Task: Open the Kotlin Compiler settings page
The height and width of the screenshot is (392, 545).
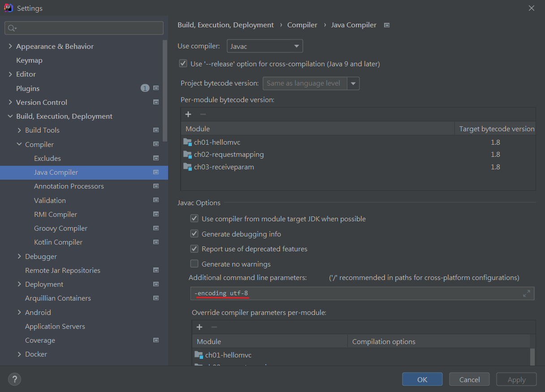Action: pyautogui.click(x=58, y=242)
